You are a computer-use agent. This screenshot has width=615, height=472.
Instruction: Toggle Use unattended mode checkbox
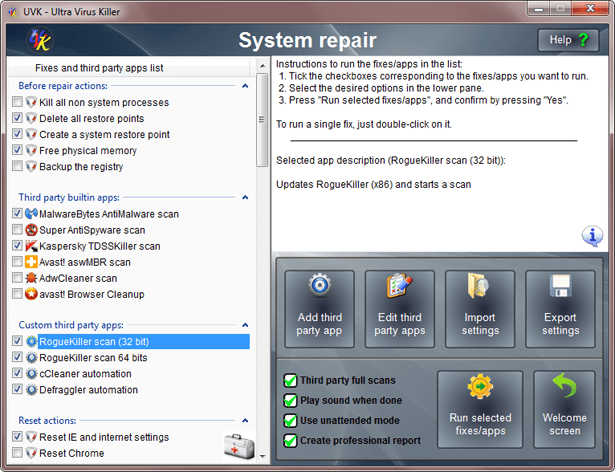coord(290,420)
